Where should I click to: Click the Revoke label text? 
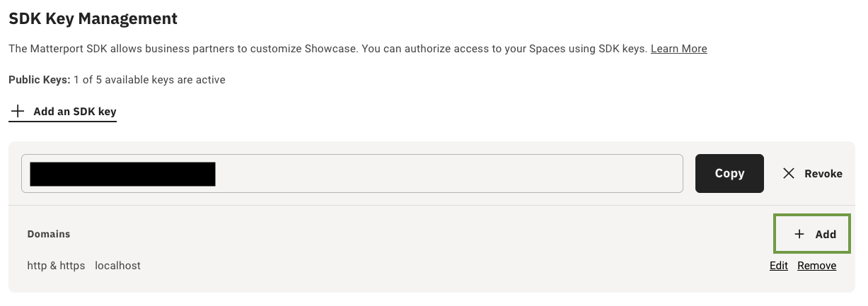pos(823,173)
